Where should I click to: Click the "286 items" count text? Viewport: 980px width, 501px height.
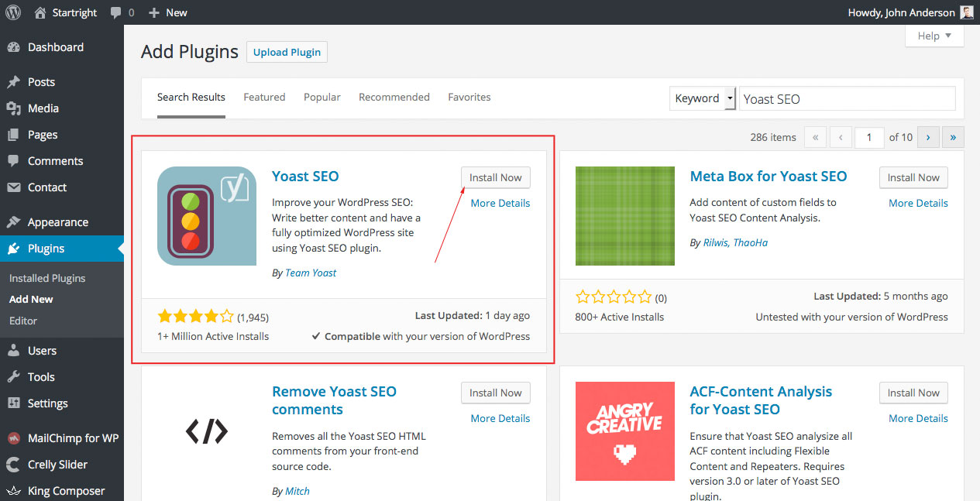coord(773,137)
